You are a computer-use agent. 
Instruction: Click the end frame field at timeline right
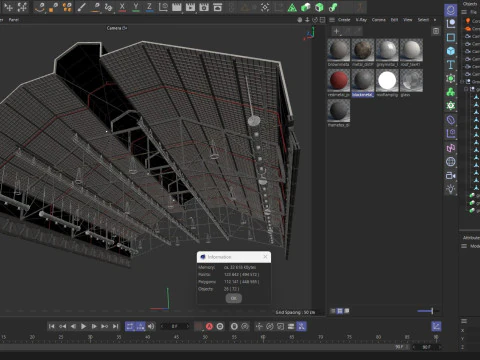(x=427, y=347)
